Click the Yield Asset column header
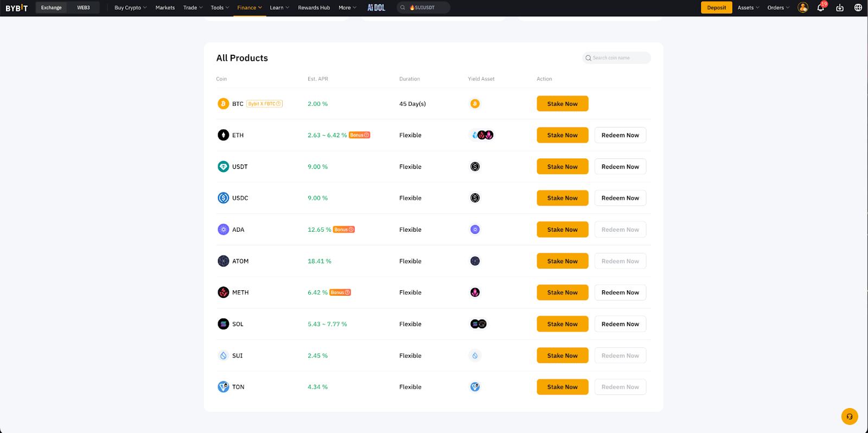Viewport: 868px width, 433px height. coord(481,79)
